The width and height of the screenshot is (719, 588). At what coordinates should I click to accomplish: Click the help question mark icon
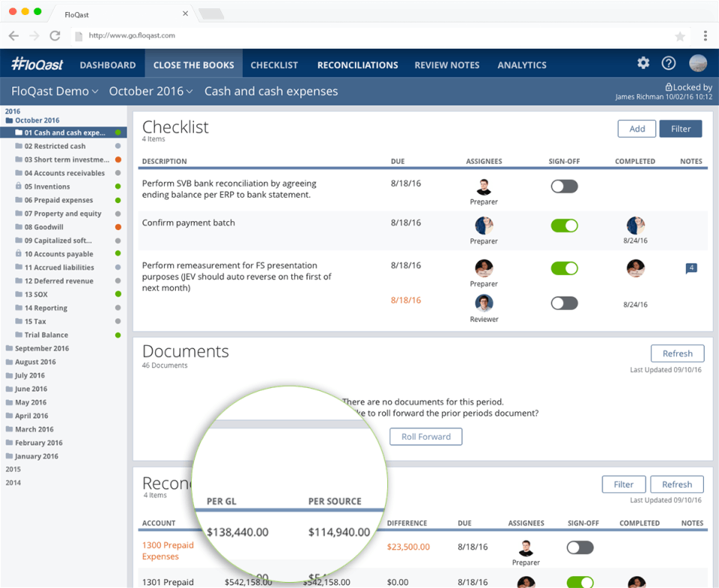coord(669,64)
